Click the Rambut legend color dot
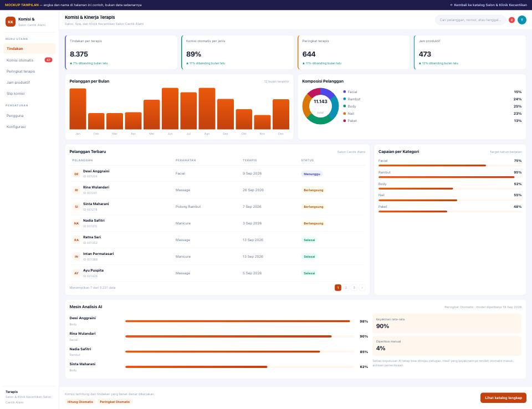 click(x=344, y=99)
